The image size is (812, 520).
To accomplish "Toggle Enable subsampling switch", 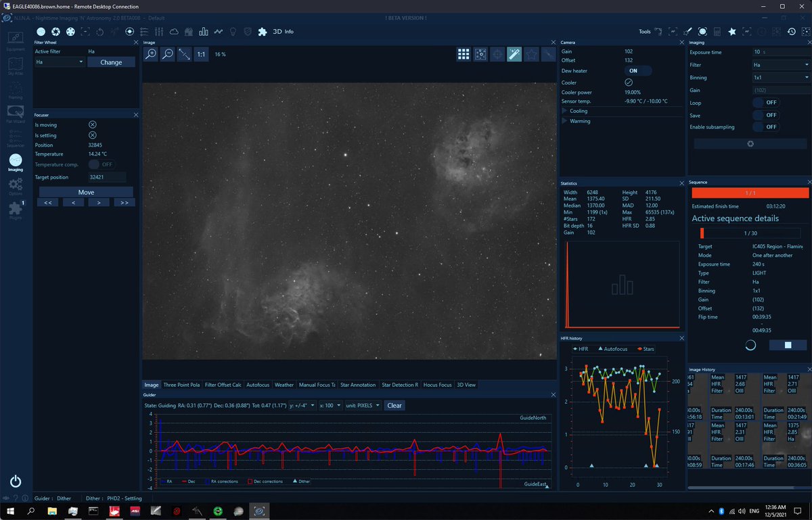I will pyautogui.click(x=765, y=127).
